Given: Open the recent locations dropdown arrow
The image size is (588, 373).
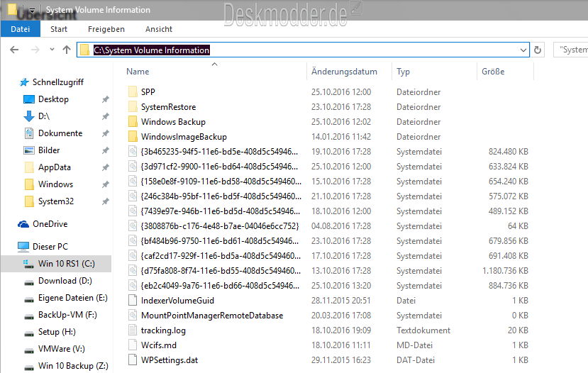Looking at the screenshot, I should 52,49.
